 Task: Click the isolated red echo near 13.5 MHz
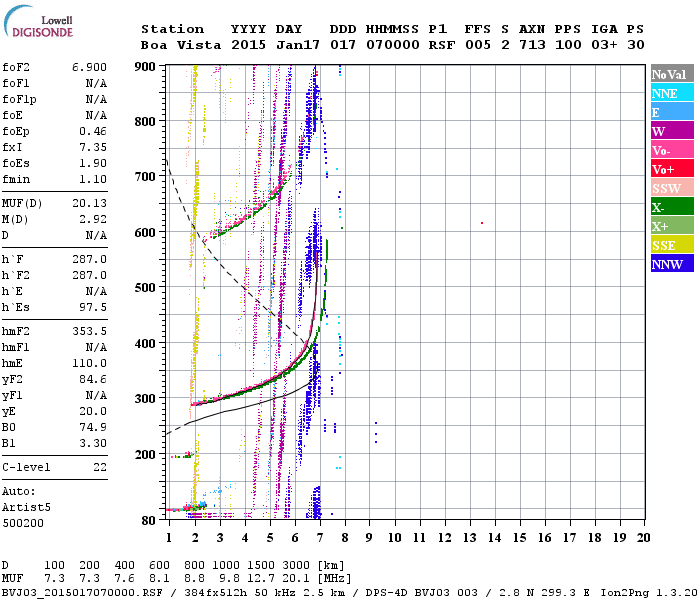coord(482,223)
